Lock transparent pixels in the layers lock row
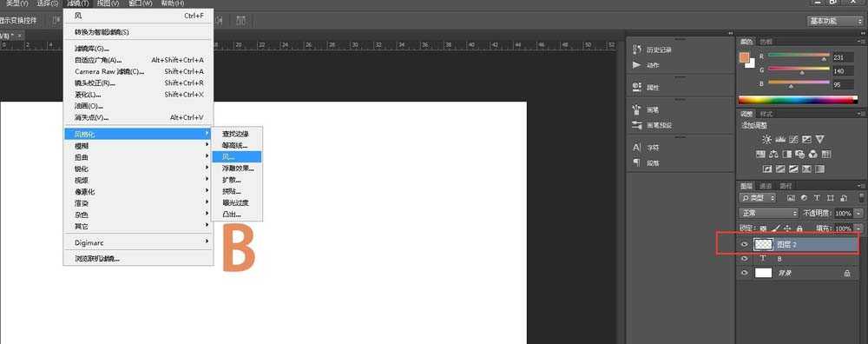 click(763, 228)
